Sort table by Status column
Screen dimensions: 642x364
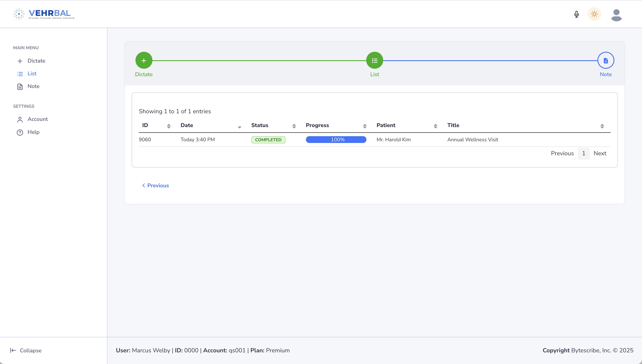point(294,126)
